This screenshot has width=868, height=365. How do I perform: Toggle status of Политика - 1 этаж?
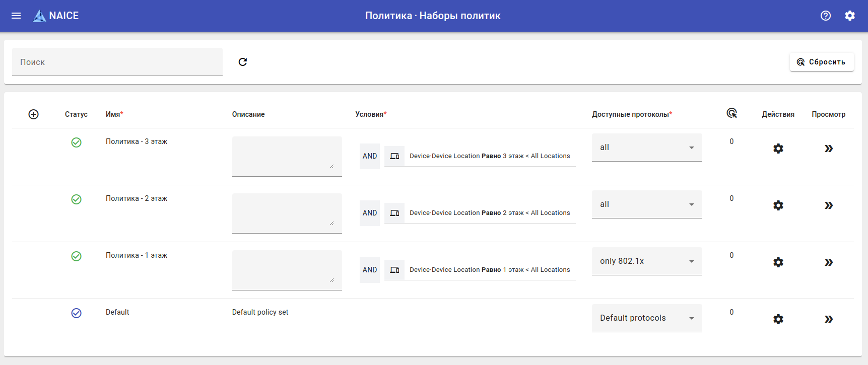77,256
